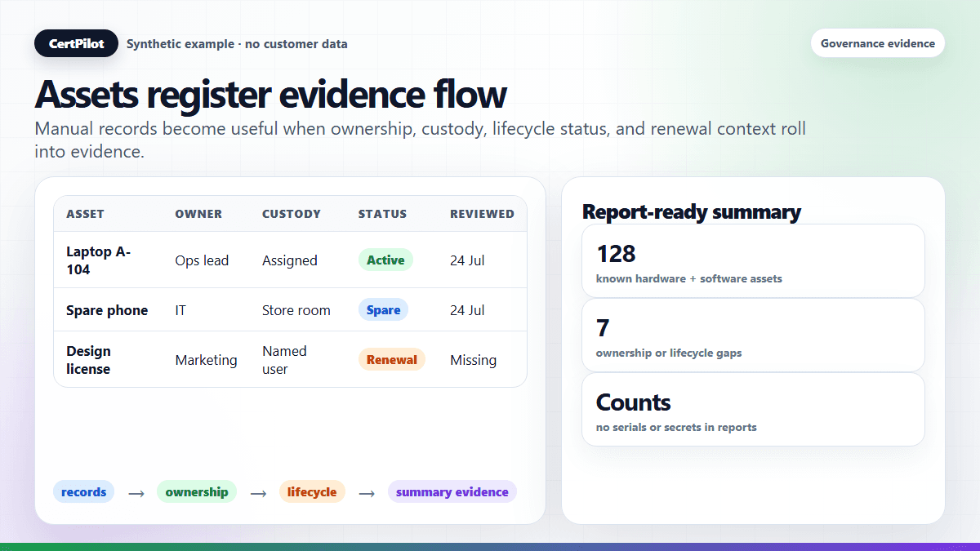Click the orange Renewal status badge
The height and width of the screenshot is (551, 980).
[x=392, y=360]
